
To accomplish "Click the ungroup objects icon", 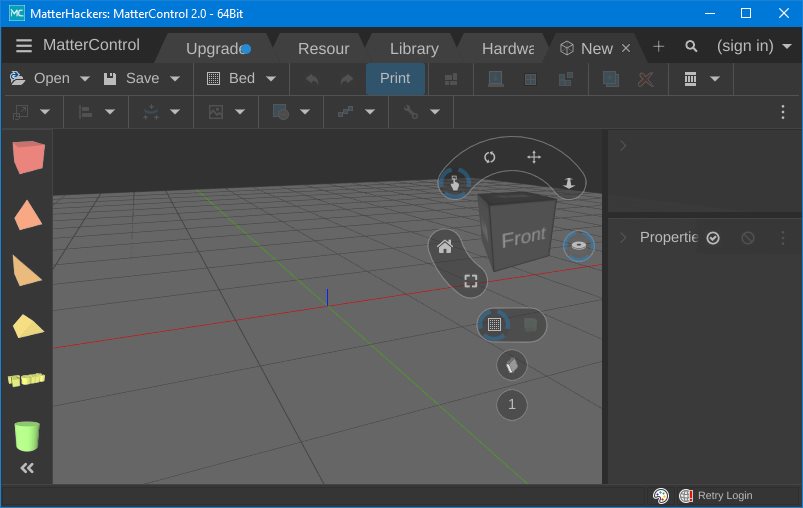I will tap(566, 79).
